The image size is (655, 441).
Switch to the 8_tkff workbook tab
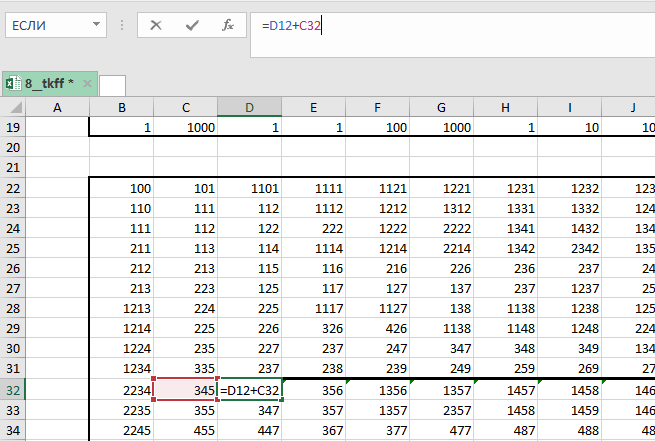click(x=50, y=84)
